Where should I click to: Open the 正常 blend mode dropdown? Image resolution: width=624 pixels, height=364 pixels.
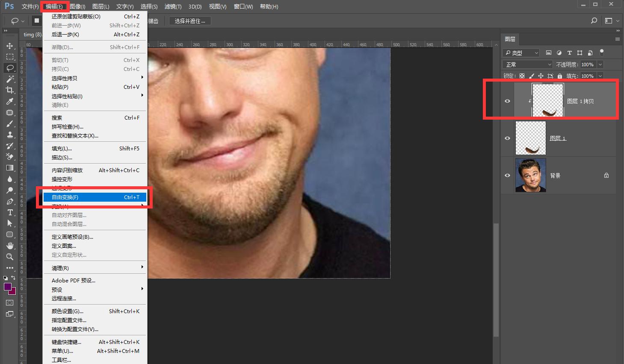point(529,65)
